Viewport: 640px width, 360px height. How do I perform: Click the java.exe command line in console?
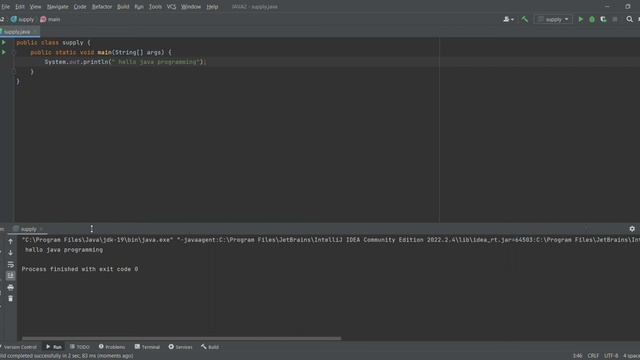[x=331, y=240]
